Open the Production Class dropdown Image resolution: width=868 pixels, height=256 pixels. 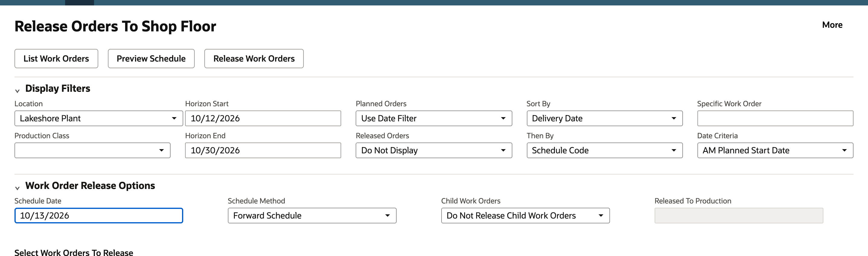(92, 150)
